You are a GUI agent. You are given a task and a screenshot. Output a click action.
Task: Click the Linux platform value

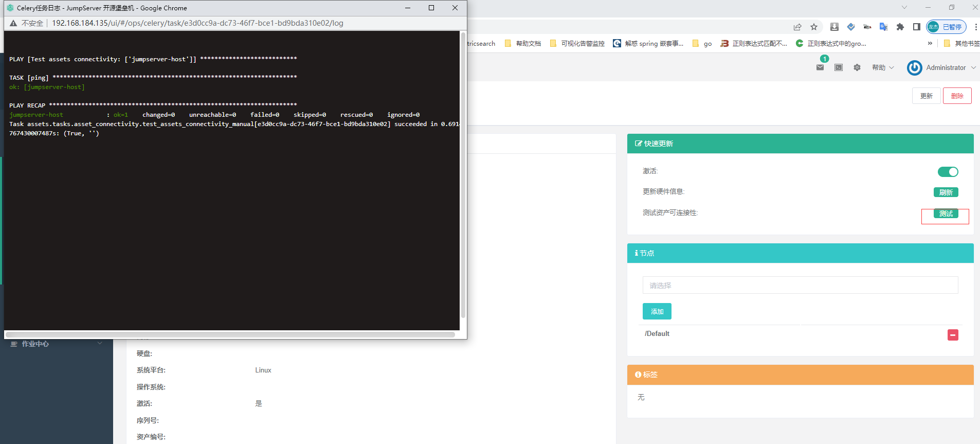[x=263, y=370]
